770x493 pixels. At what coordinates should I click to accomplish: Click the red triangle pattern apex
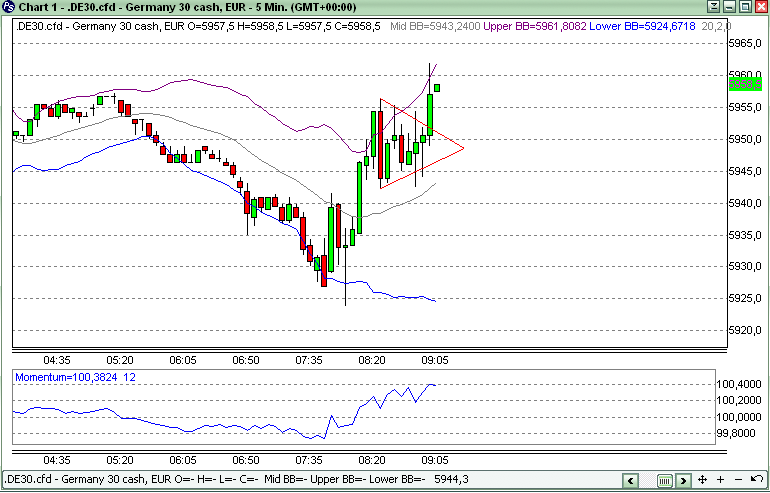(x=464, y=148)
